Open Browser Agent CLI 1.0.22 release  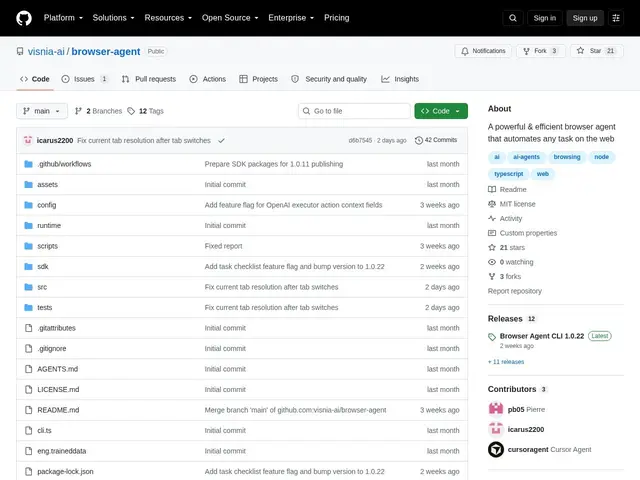click(542, 336)
